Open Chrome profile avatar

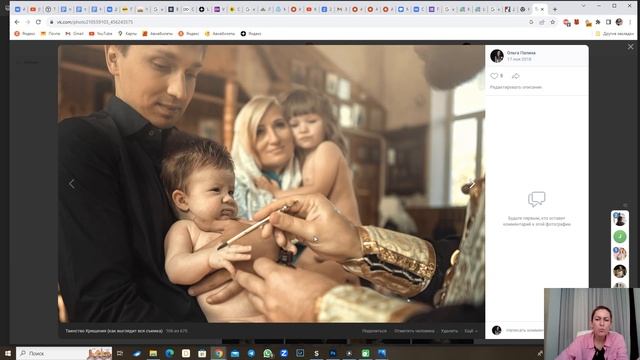click(619, 22)
